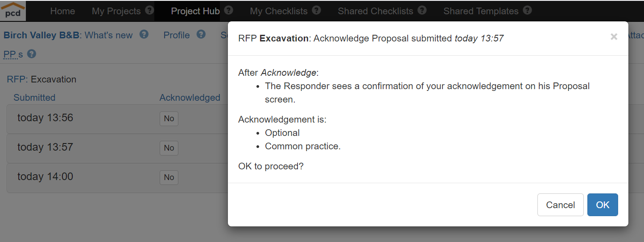Close the dialog with the X button
The image size is (644, 242).
(x=614, y=37)
